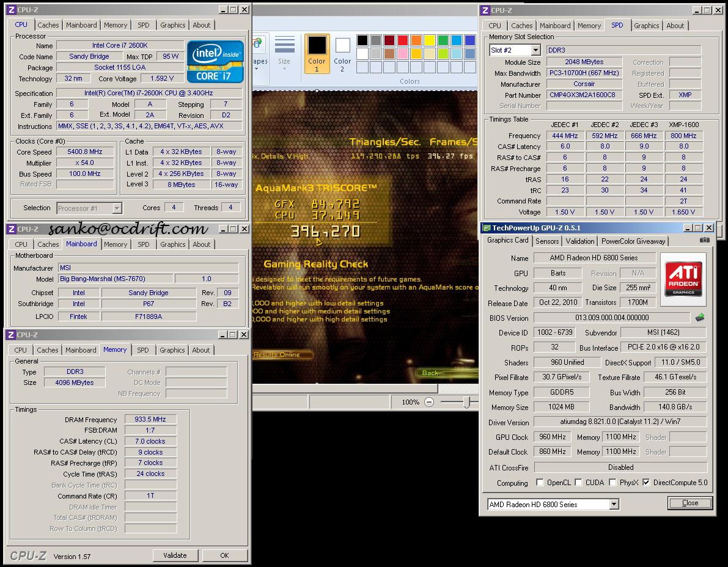Switch to the Sensors tab in GPU-Z

(x=547, y=241)
